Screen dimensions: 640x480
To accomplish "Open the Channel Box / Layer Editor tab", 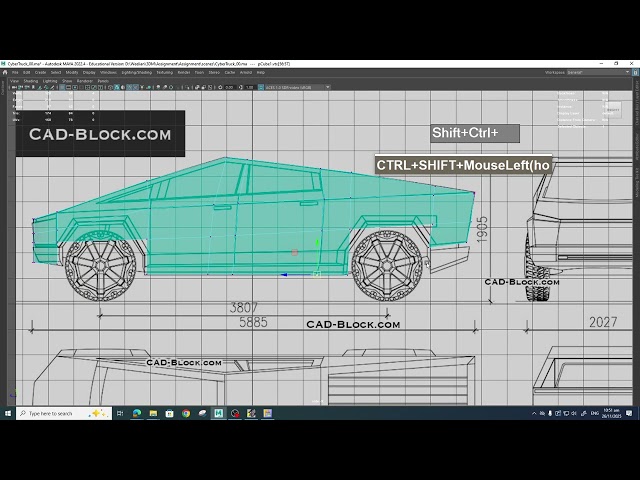I will coord(637,102).
